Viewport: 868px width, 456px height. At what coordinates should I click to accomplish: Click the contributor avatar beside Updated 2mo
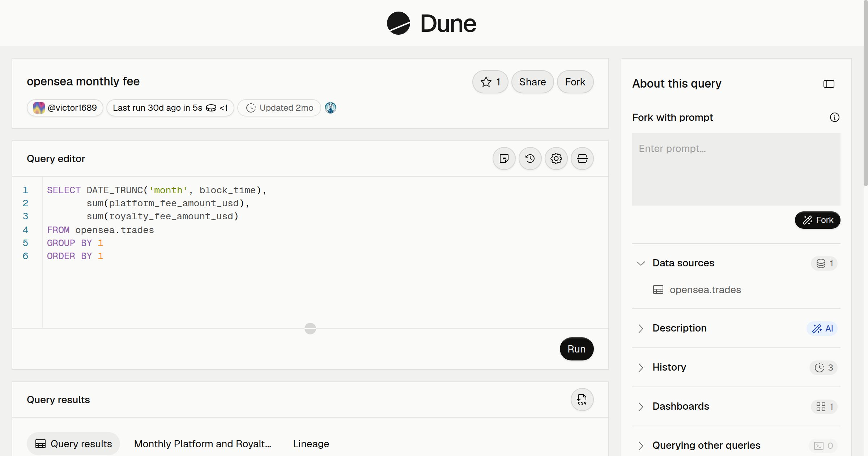pyautogui.click(x=330, y=108)
